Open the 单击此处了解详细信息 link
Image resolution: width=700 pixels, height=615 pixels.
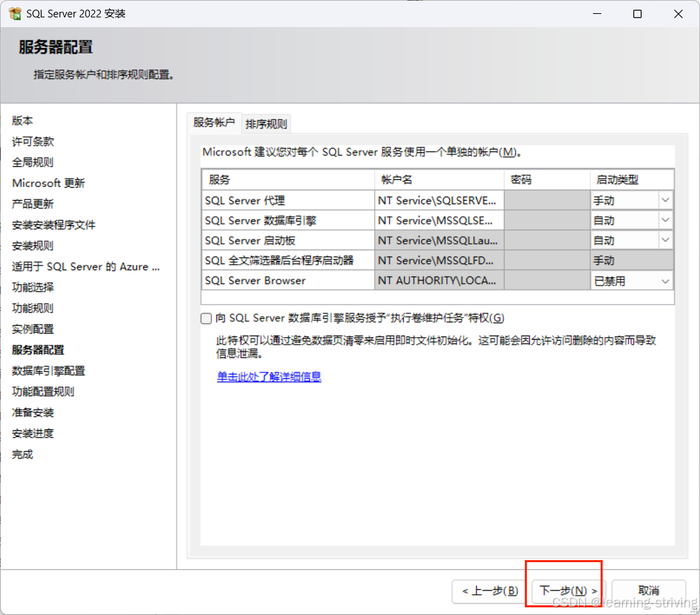coord(269,377)
